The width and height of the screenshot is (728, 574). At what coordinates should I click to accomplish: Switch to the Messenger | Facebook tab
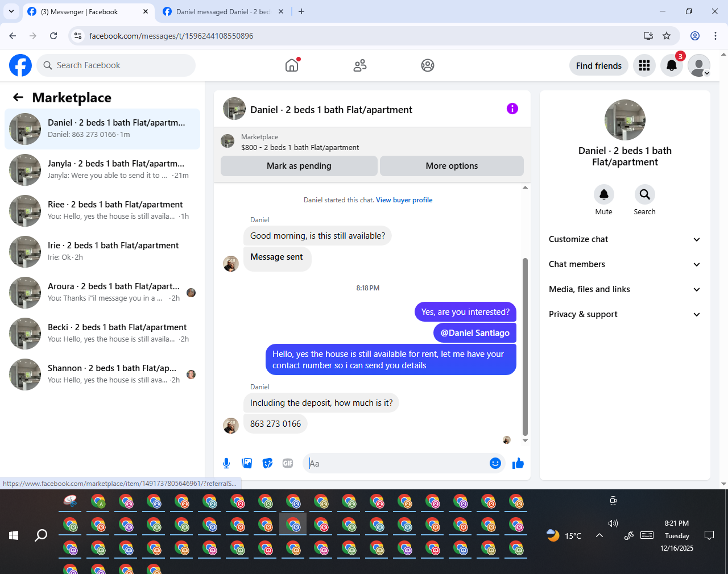88,11
